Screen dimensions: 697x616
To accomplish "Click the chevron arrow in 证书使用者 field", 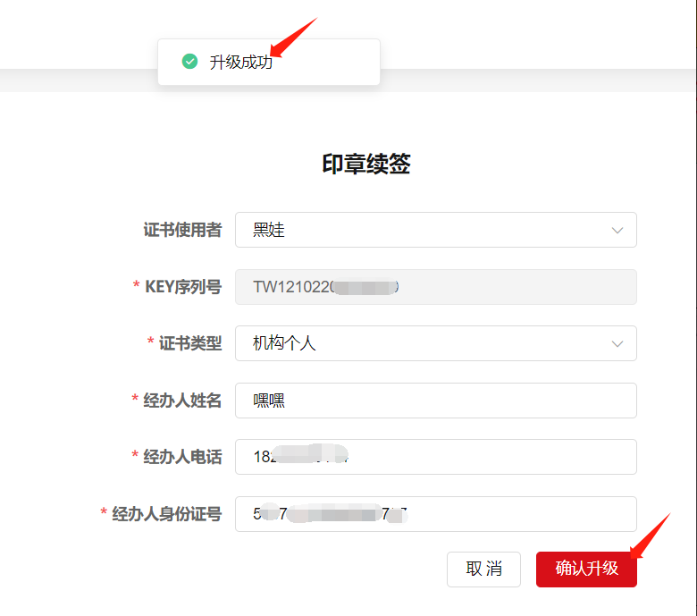I will [617, 231].
